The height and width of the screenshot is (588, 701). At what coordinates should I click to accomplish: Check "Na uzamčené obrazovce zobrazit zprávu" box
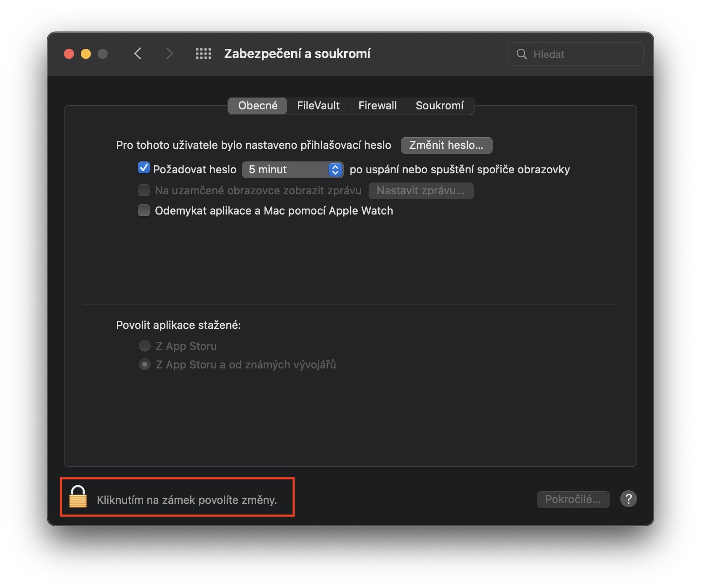[x=144, y=190]
